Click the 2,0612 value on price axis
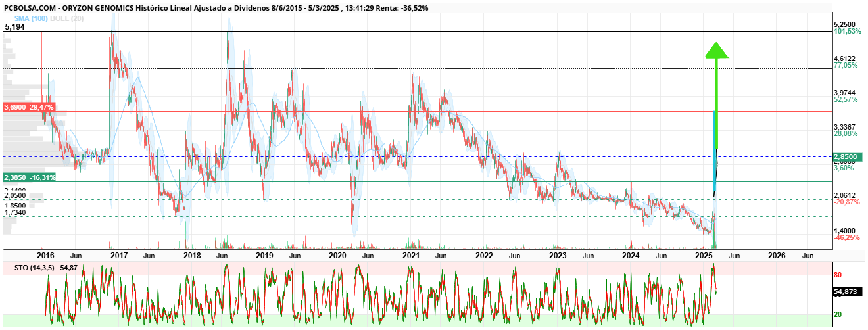868x330 pixels. 844,195
